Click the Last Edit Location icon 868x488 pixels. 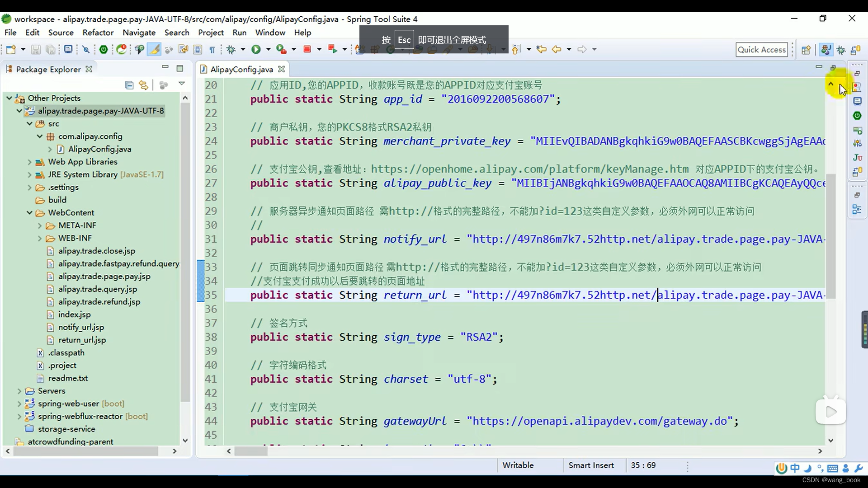click(541, 49)
